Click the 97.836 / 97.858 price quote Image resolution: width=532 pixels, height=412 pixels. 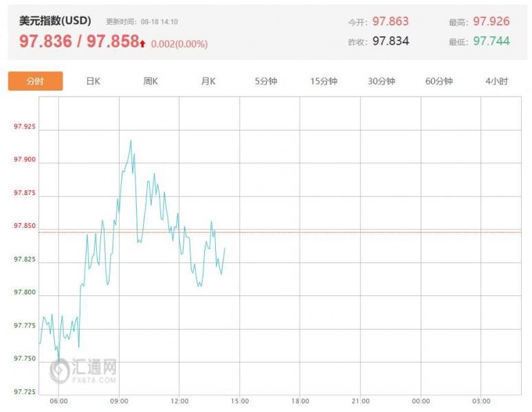[x=78, y=42]
